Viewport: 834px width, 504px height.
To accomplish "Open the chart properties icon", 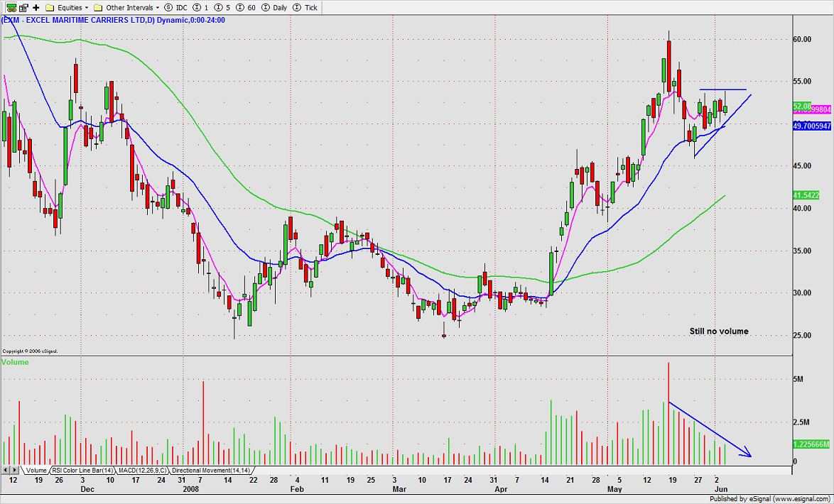I will tap(23, 7).
